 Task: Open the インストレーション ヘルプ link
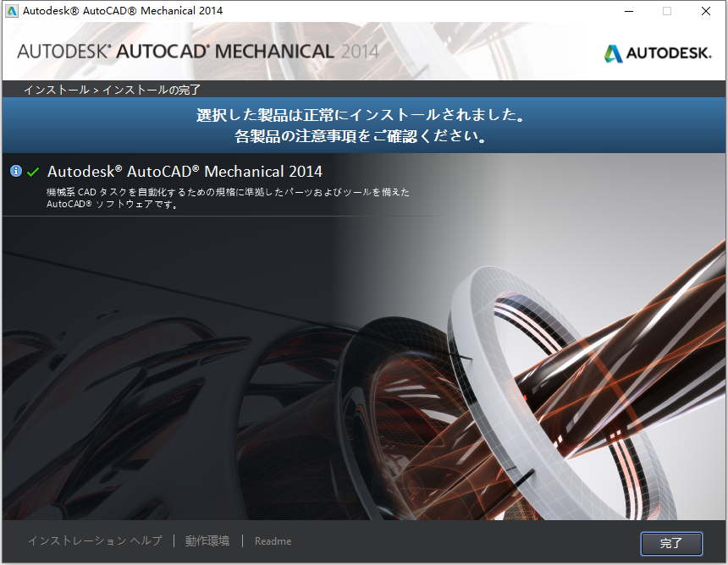coord(95,540)
